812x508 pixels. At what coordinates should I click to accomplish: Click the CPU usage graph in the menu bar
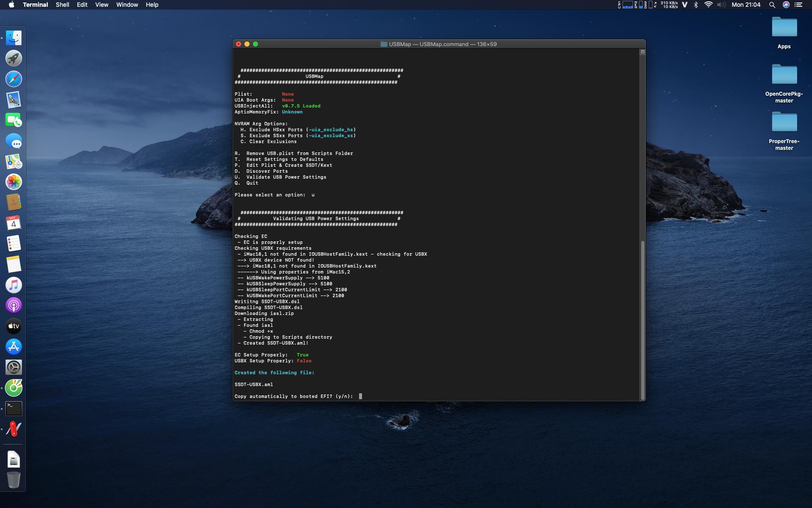625,5
